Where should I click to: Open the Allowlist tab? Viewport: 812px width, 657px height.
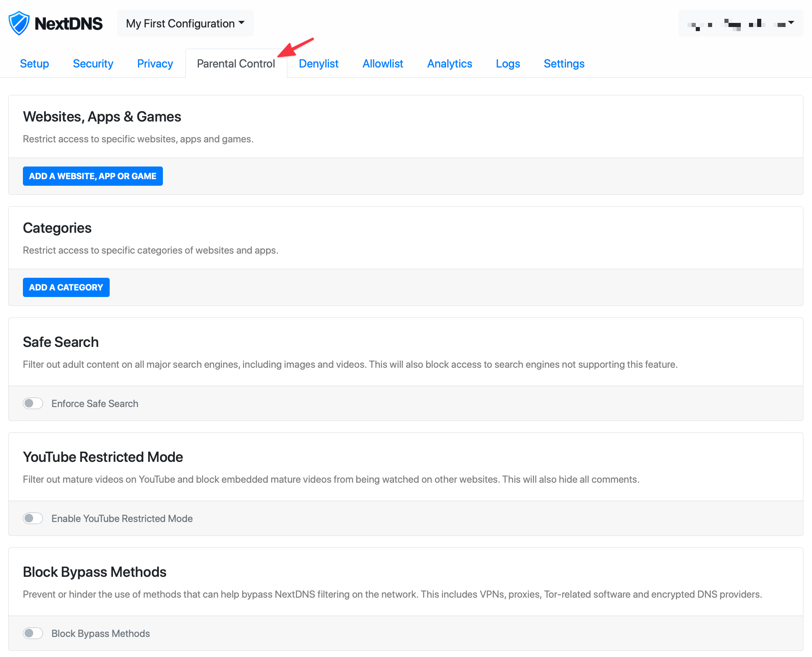[x=383, y=63]
